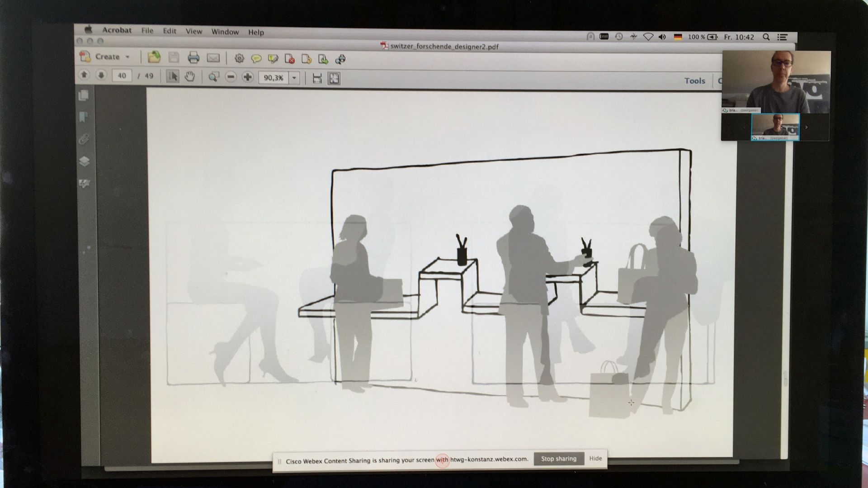Click the clock showing Fr. 10:42

tap(739, 37)
